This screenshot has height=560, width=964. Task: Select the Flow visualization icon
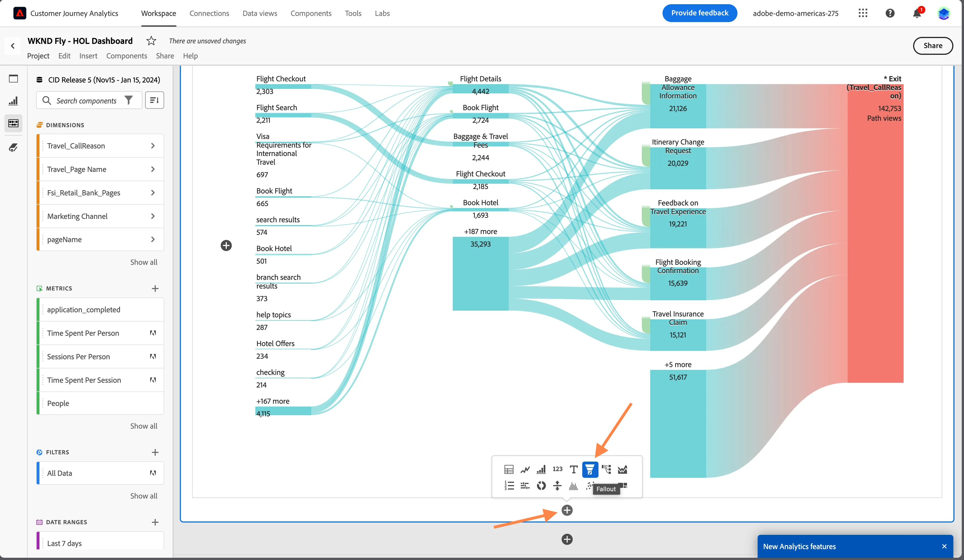pyautogui.click(x=606, y=469)
